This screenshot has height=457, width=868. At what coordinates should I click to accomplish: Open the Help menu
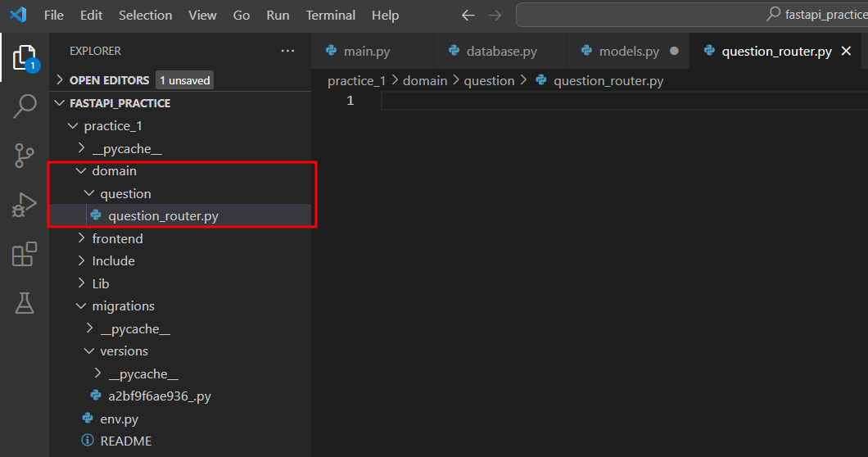[x=386, y=15]
